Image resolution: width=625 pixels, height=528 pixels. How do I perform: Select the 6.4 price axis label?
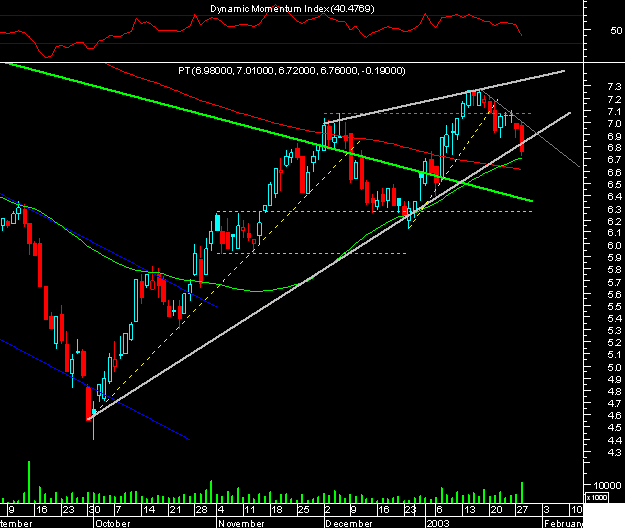click(614, 196)
